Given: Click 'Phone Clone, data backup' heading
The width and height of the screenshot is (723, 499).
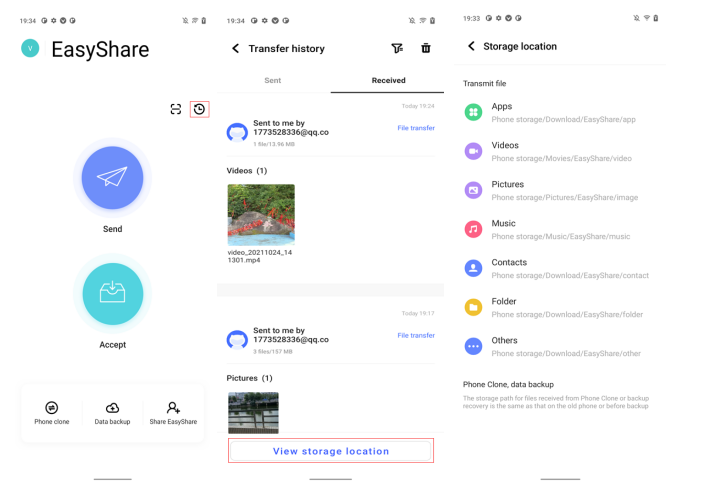Looking at the screenshot, I should click(x=508, y=384).
